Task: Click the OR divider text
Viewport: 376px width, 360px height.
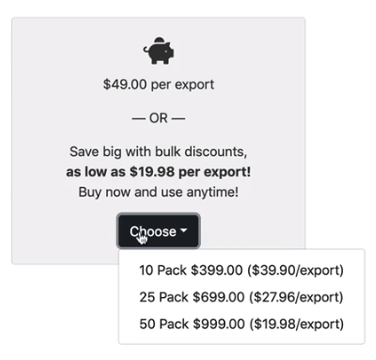Action: [158, 118]
